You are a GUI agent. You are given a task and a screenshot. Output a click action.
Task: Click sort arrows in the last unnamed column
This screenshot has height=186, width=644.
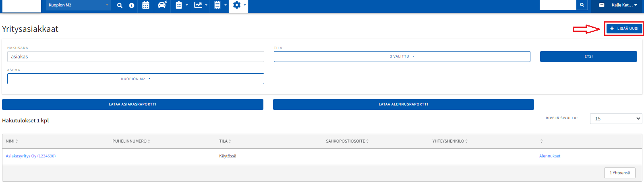point(541,141)
